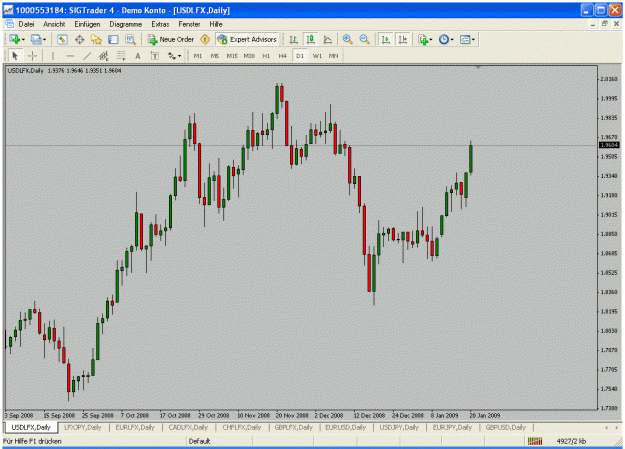Viewport: 625px width, 449px height.
Task: Select the diagonal trendline tool
Action: tap(87, 56)
